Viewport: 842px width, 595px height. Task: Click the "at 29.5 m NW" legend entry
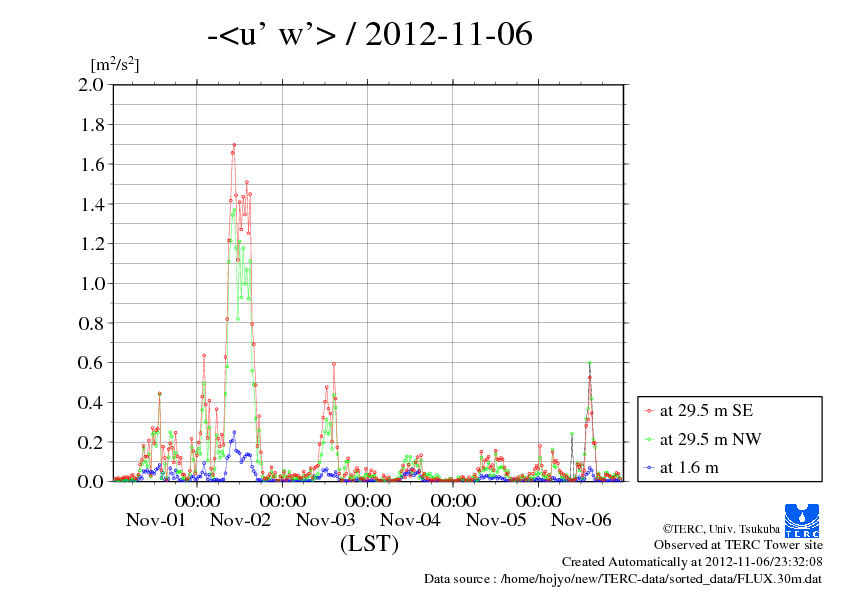coord(710,439)
